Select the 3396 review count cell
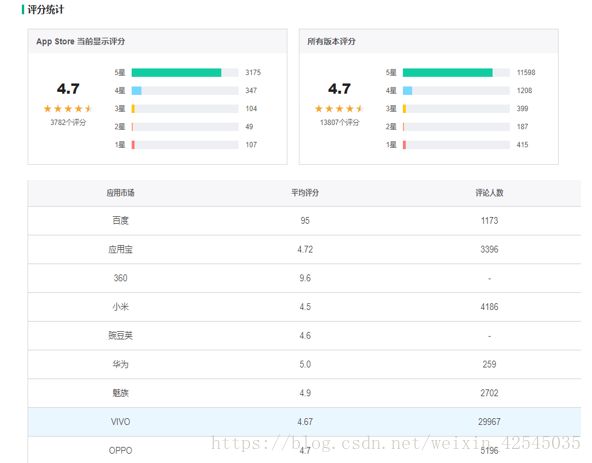Screen dimensions: 592x463 click(x=489, y=249)
